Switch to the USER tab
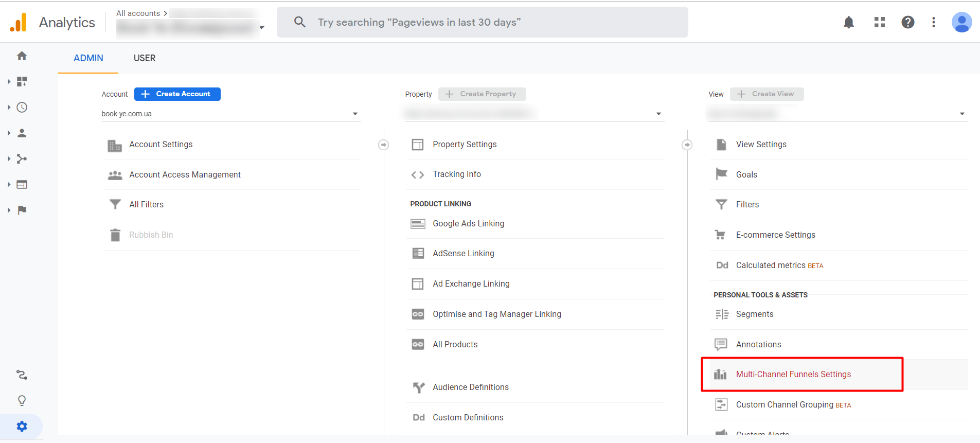The image size is (980, 443). (145, 58)
